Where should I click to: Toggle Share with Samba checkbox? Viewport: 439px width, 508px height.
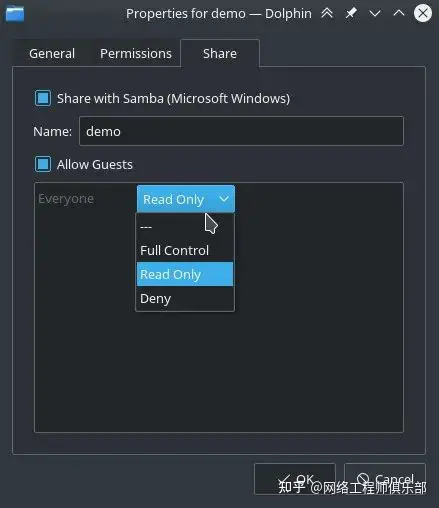(x=43, y=98)
